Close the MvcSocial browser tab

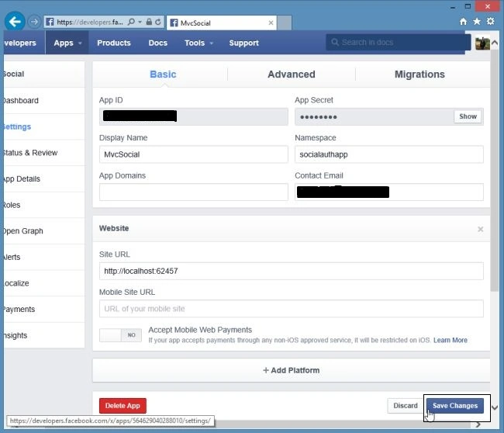click(271, 23)
